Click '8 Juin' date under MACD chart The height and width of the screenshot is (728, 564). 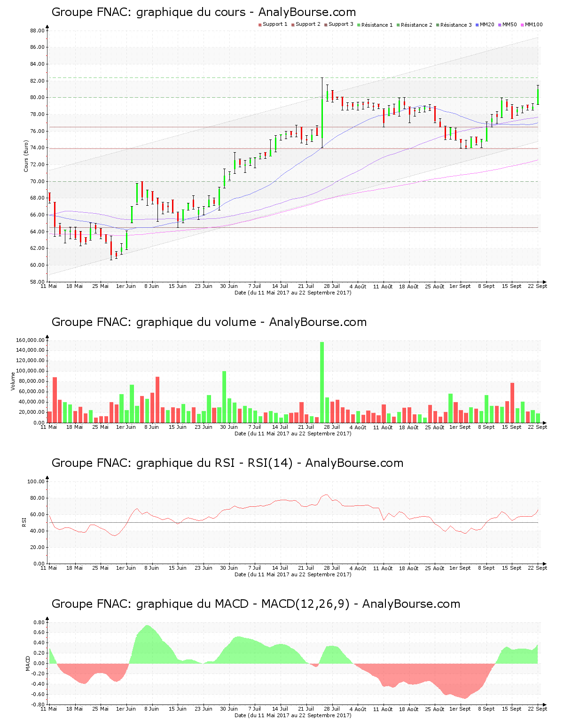tap(152, 709)
